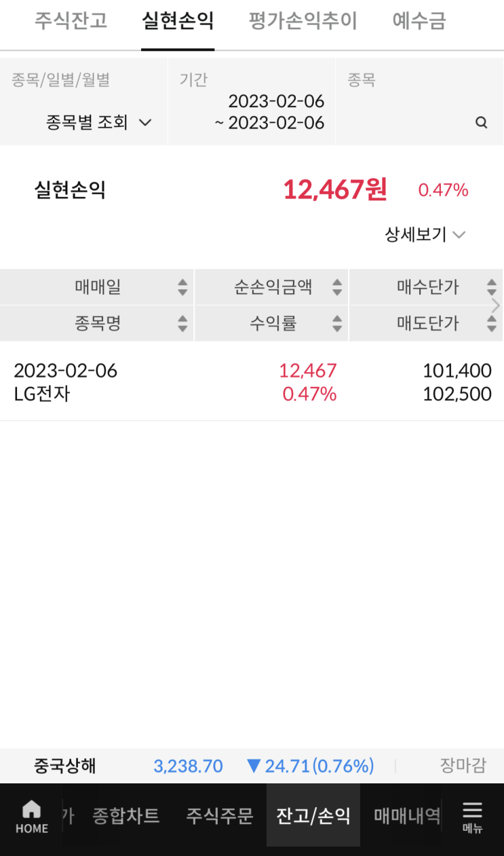Click right chevron to show more columns
504x856 pixels.
coord(496,305)
